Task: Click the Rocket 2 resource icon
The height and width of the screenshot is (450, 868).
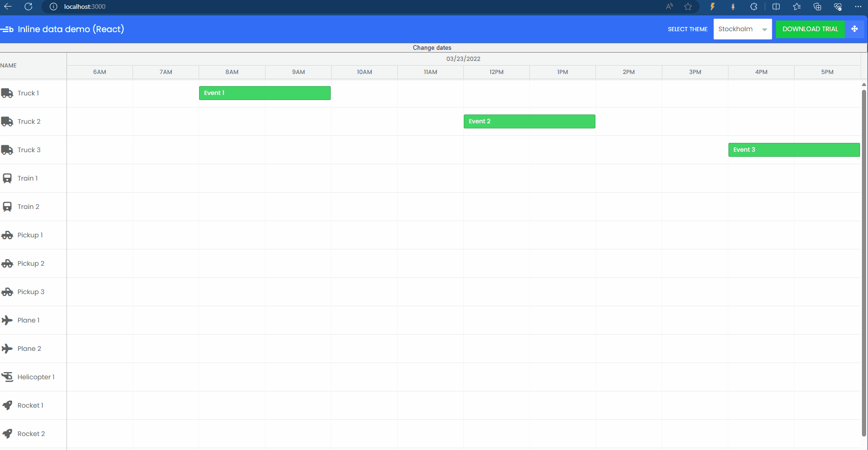Action: [7, 433]
